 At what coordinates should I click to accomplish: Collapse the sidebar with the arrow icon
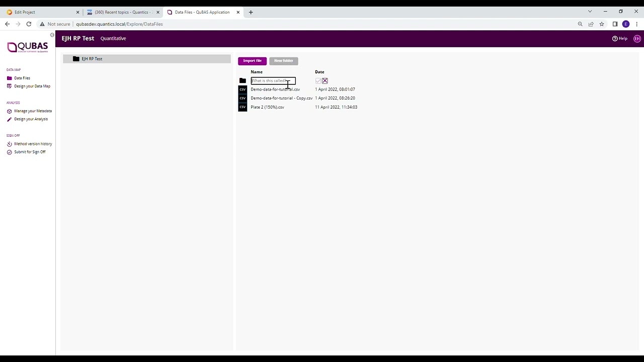(x=52, y=35)
